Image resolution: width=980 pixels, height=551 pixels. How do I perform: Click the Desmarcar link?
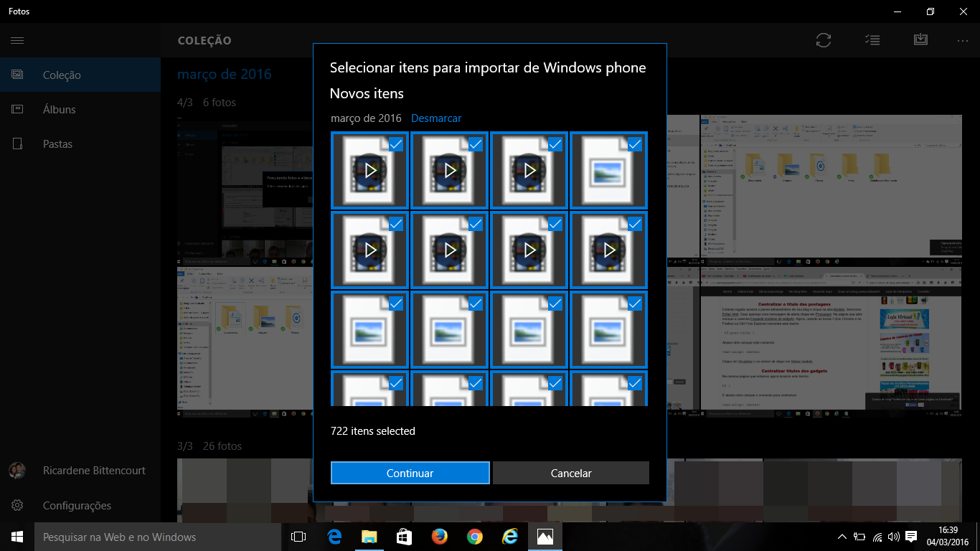(435, 118)
